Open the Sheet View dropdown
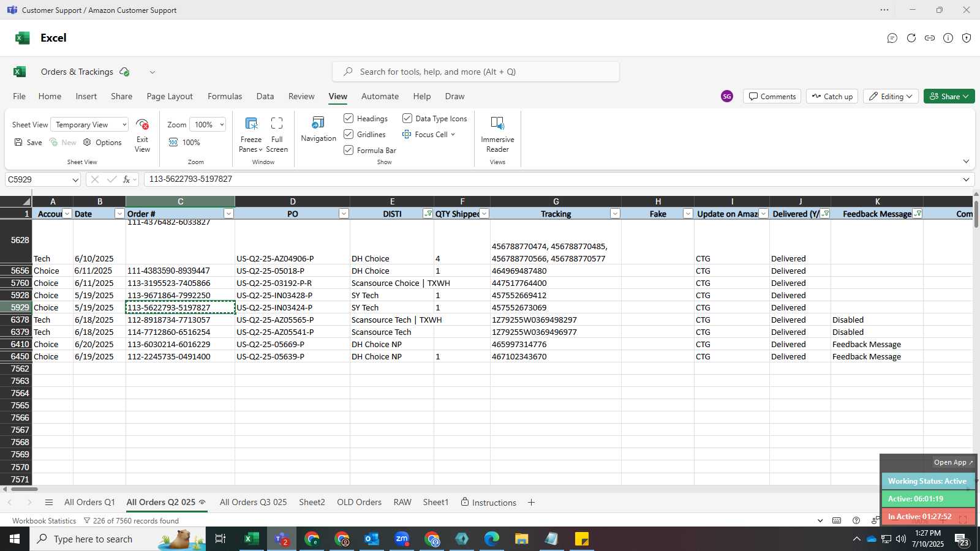 pyautogui.click(x=89, y=124)
